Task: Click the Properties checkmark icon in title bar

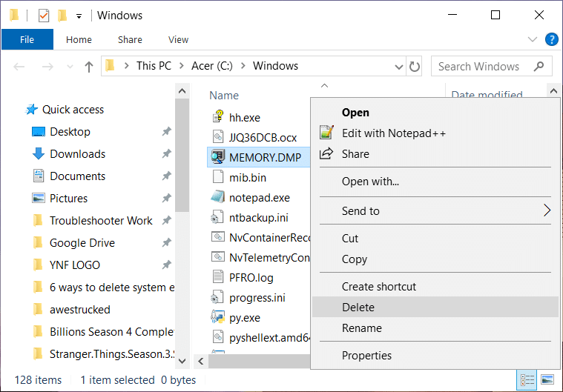Action: click(x=44, y=15)
